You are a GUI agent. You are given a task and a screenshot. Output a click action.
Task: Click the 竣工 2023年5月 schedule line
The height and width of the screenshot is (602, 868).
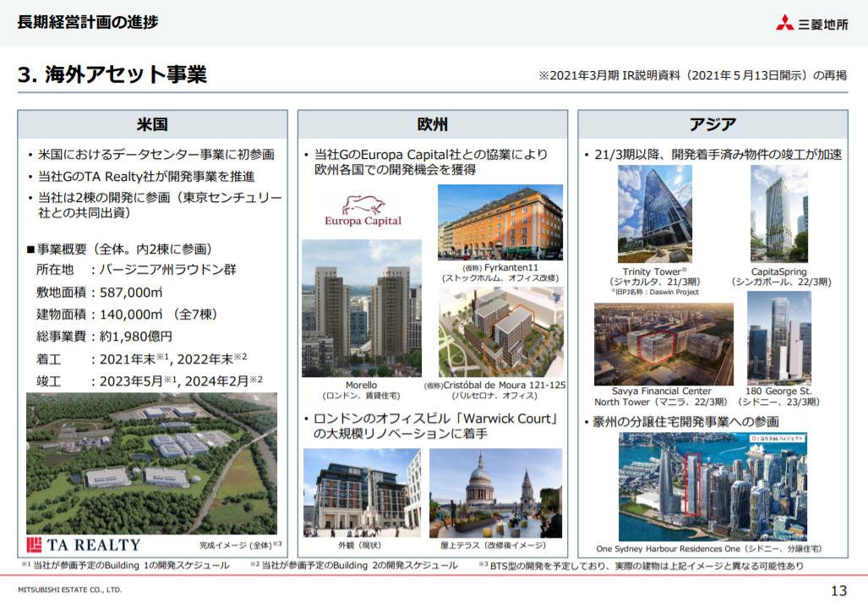[x=150, y=381]
